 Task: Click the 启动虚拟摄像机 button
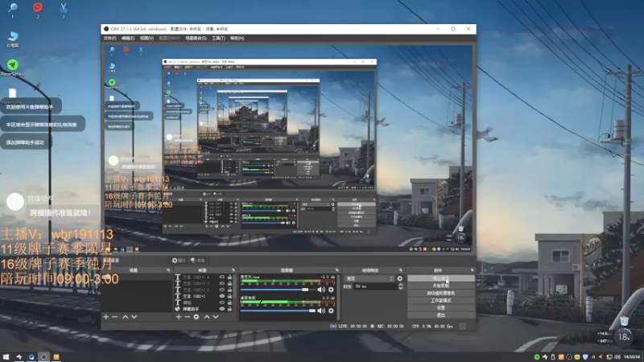point(440,293)
